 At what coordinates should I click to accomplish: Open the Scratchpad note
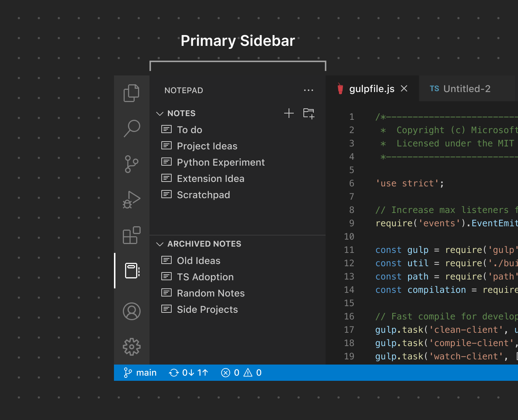203,195
